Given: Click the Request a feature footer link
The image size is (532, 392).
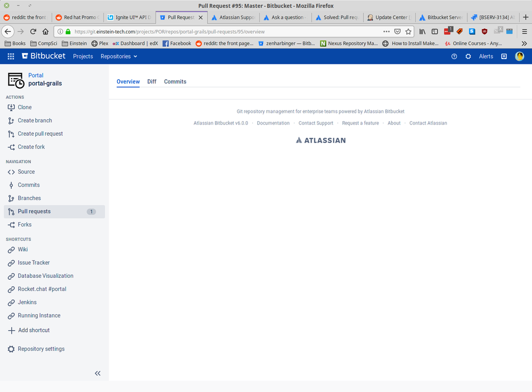Looking at the screenshot, I should click(x=361, y=123).
